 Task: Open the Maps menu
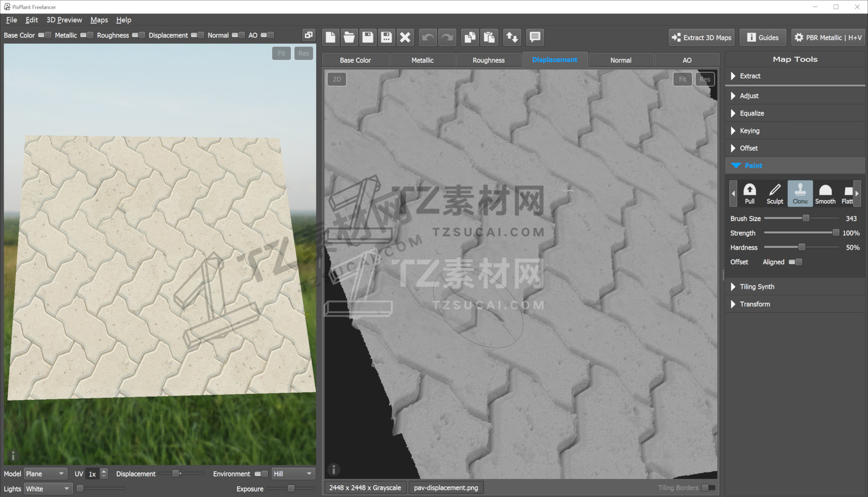coord(99,20)
